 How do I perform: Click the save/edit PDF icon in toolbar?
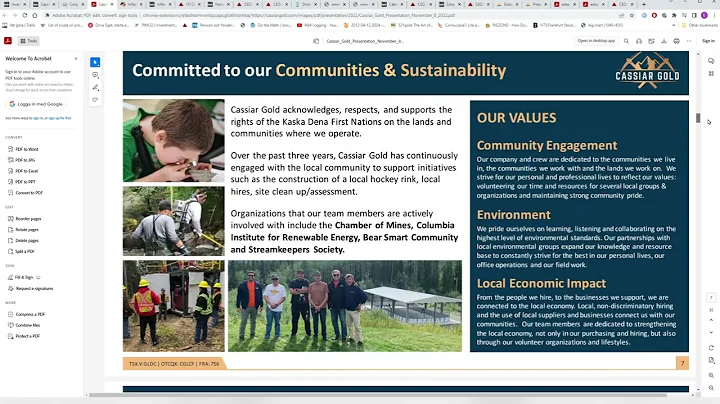click(651, 41)
